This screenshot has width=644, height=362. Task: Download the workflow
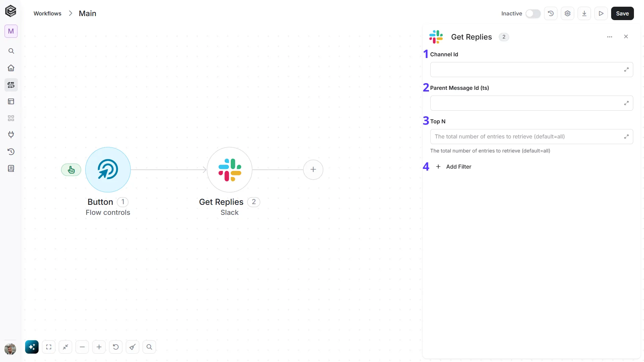[584, 13]
